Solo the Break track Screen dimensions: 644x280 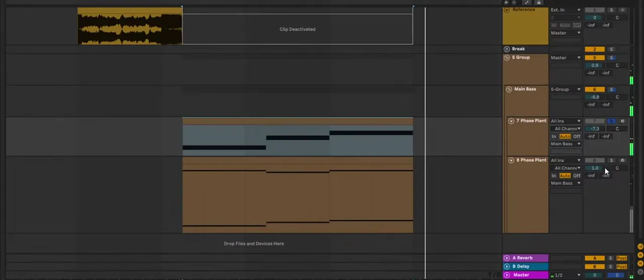(611, 49)
